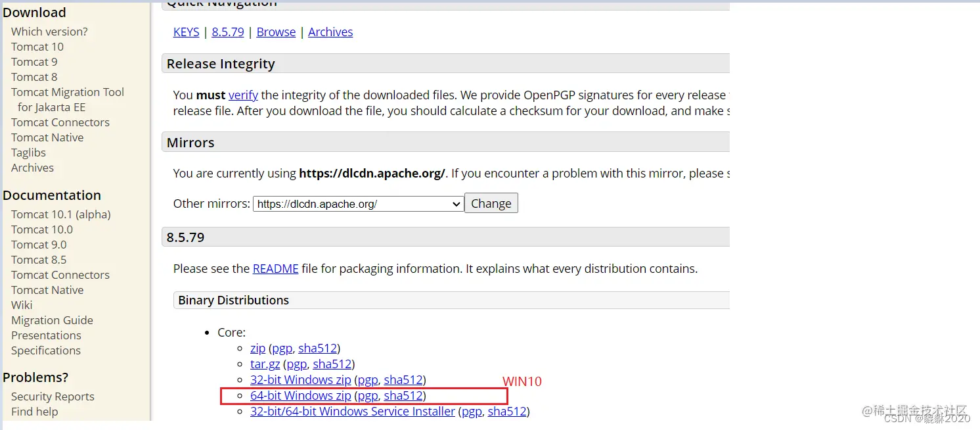Image resolution: width=980 pixels, height=430 pixels.
Task: Open the Which version? sidebar item
Action: (x=49, y=32)
